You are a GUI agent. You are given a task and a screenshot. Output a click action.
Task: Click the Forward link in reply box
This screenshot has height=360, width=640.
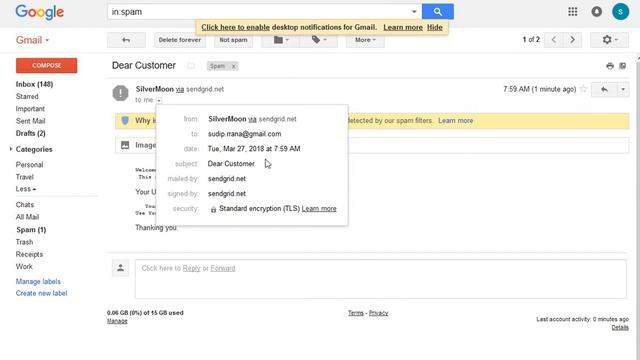[x=223, y=268]
